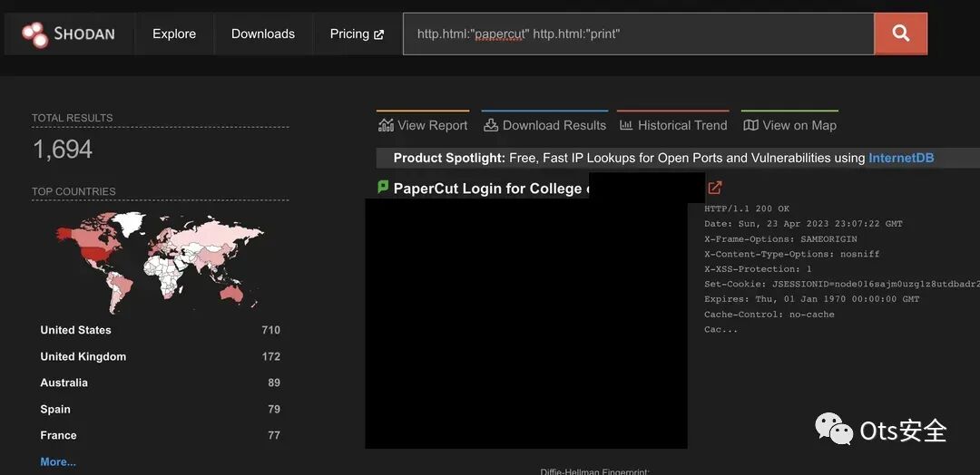
Task: Select Spain count 79
Action: coord(274,410)
